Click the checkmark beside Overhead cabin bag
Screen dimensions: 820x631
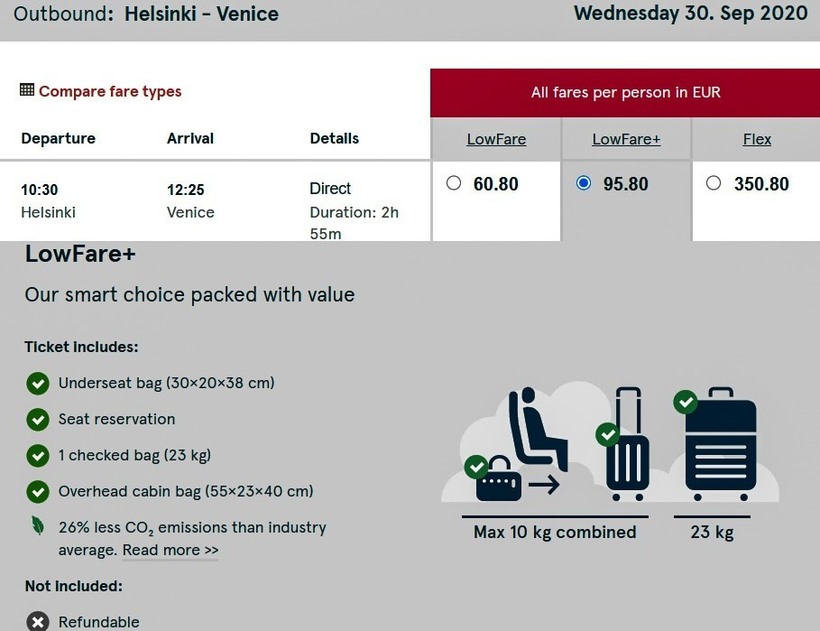38,492
